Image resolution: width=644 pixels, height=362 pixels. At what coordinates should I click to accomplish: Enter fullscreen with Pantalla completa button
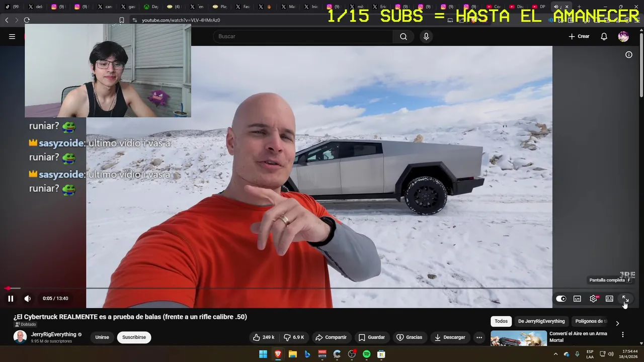pos(625,299)
